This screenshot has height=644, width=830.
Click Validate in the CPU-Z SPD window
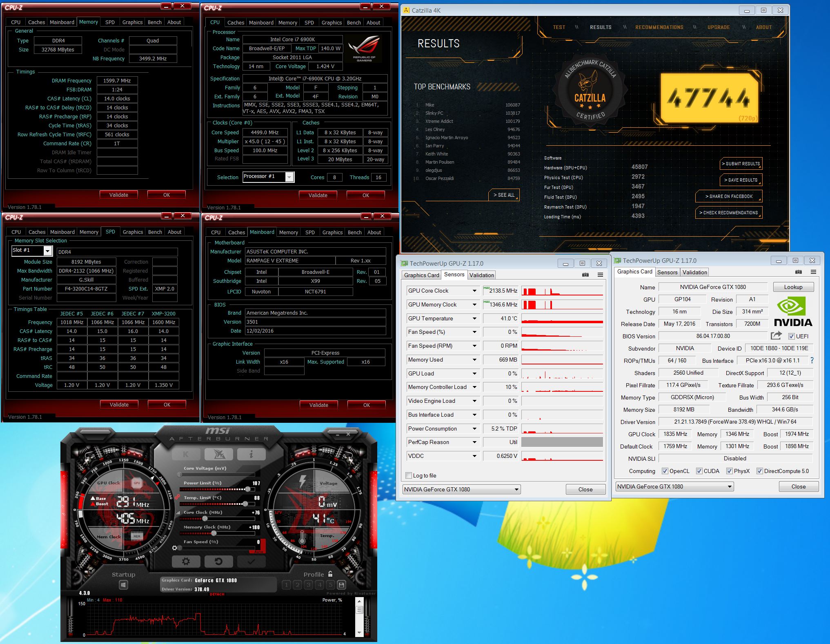pos(119,404)
